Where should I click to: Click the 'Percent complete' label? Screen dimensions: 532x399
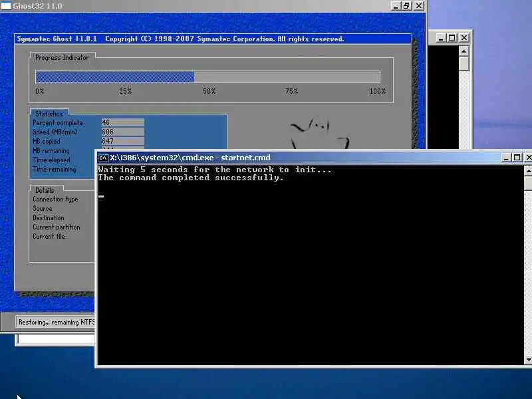(x=58, y=123)
